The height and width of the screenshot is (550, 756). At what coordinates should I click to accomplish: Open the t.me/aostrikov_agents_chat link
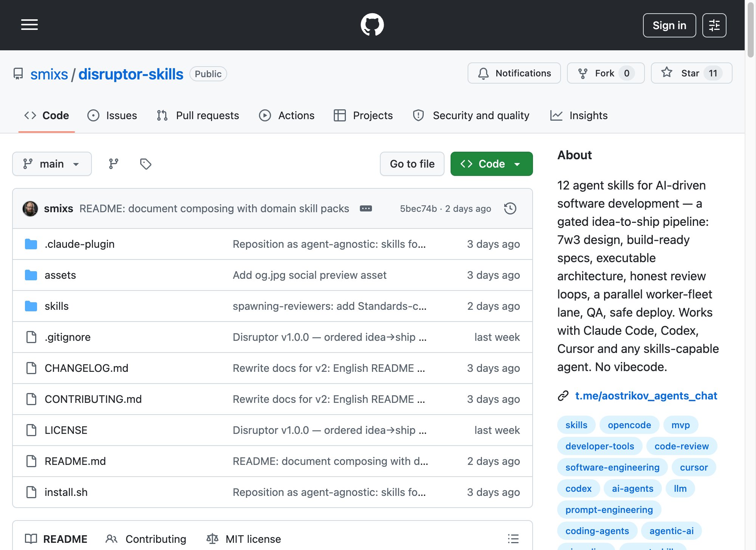coord(646,396)
